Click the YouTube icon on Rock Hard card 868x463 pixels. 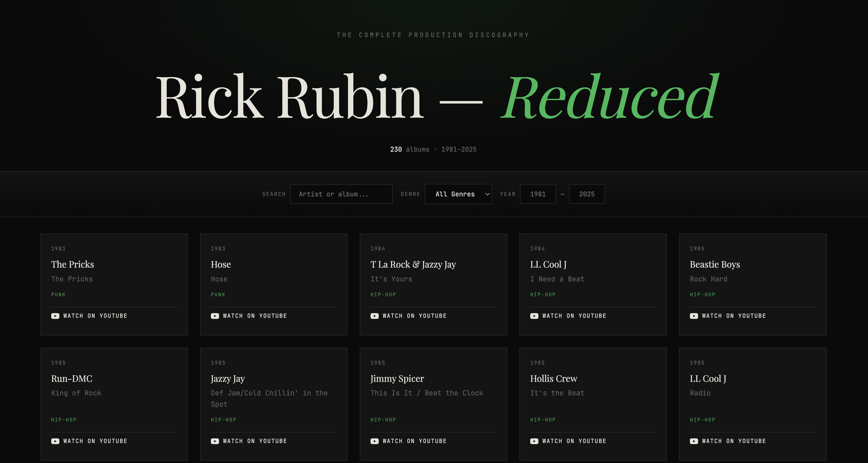[694, 316]
